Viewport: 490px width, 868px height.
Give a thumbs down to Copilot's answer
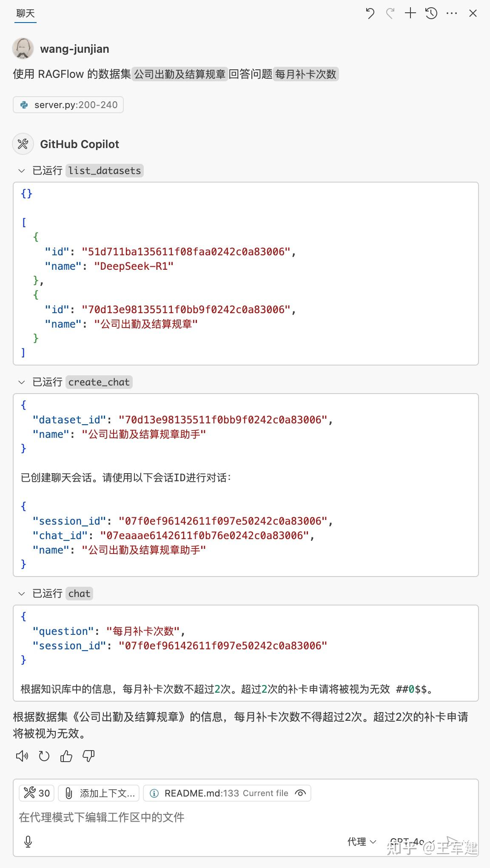point(87,756)
